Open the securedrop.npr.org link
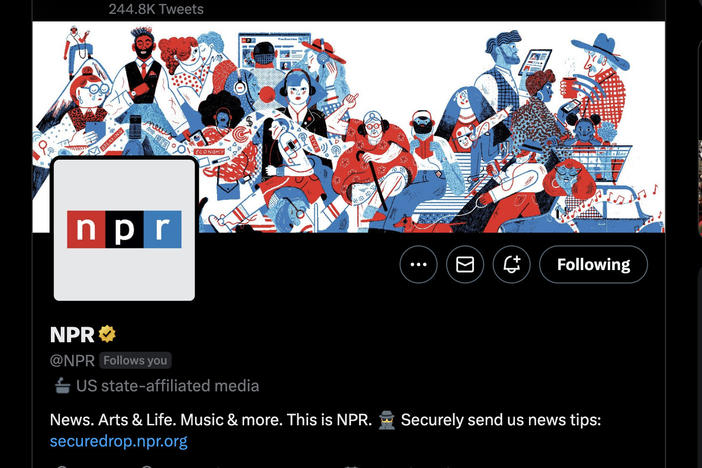 pos(119,442)
